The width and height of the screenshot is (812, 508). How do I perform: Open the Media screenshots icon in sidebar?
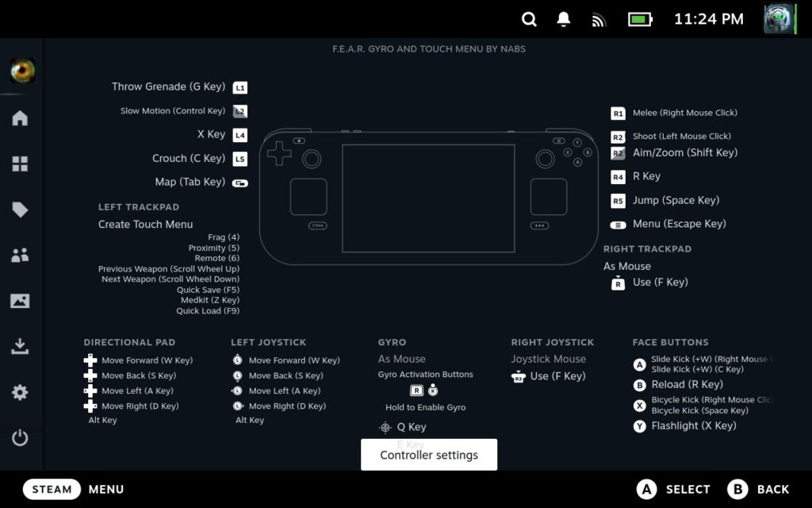tap(20, 301)
